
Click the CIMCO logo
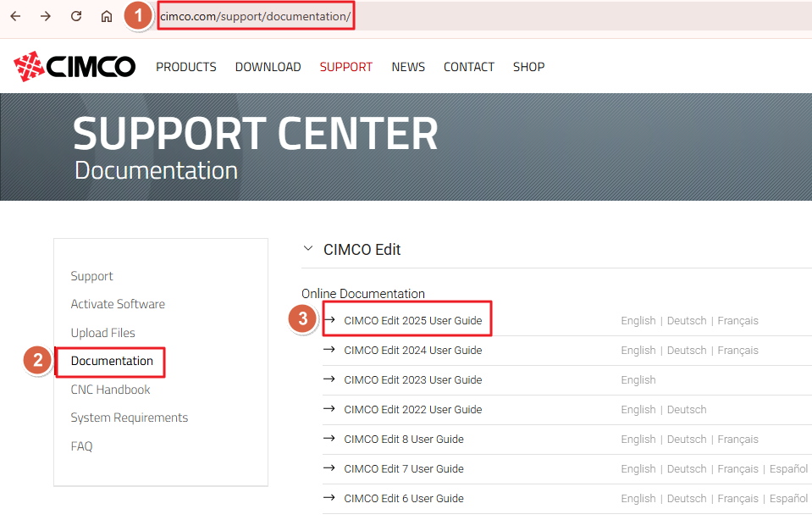coord(75,66)
